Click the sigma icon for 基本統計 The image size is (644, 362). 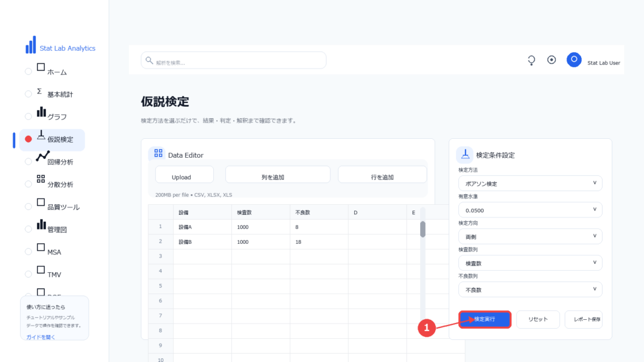[40, 91]
